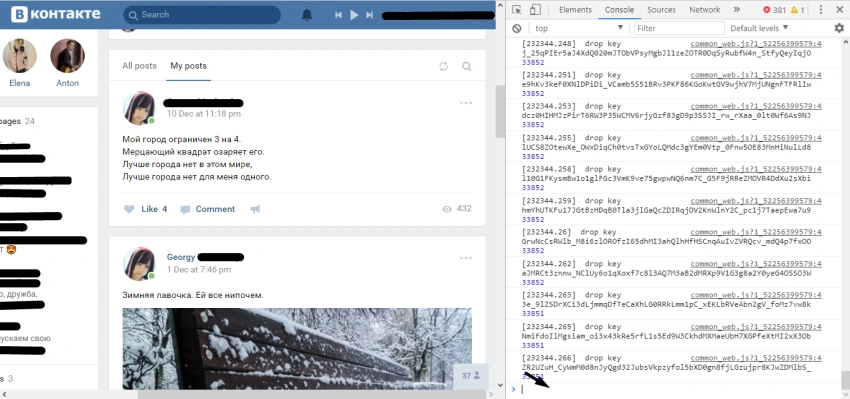
Task: Open source link of log 232344.251
Action: coord(756,75)
